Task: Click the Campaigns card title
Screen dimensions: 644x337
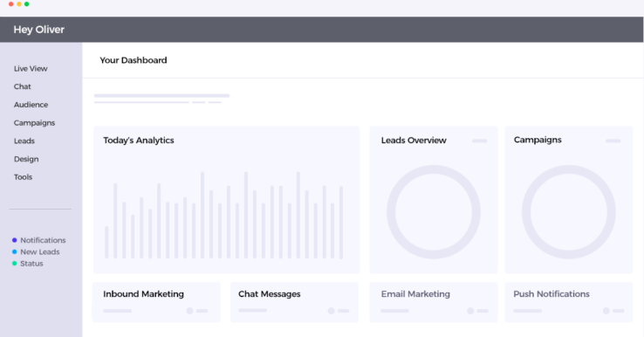Action: click(538, 141)
